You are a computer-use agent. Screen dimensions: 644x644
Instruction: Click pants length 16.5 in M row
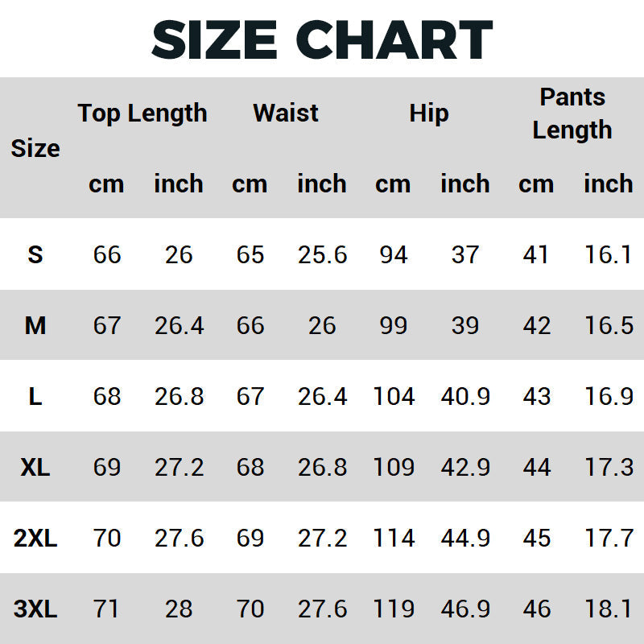pos(608,326)
